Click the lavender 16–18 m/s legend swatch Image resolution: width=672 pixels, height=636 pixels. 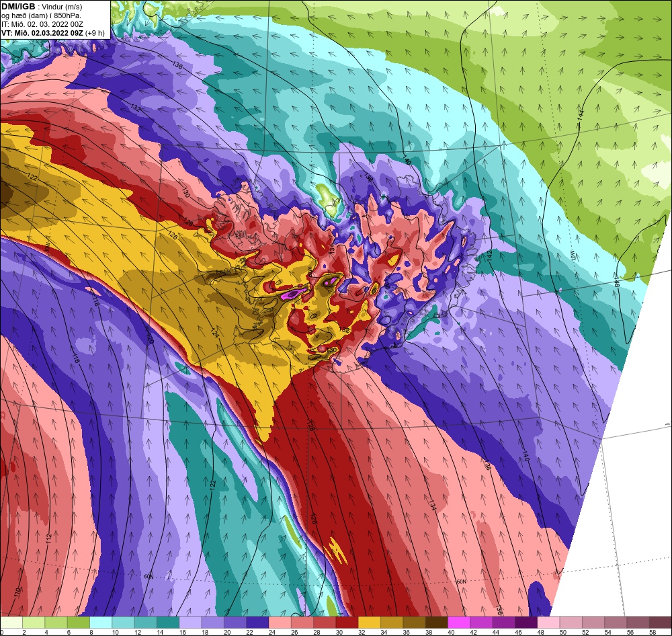(190, 623)
